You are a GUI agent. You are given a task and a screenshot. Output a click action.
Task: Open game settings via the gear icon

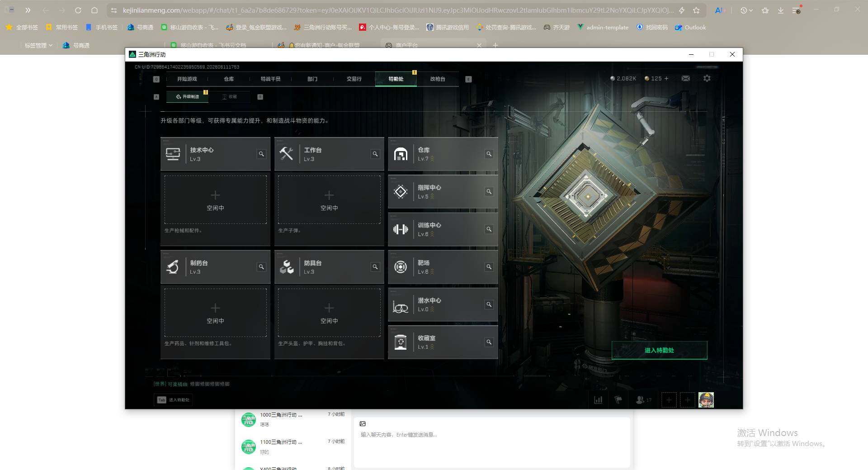point(707,78)
